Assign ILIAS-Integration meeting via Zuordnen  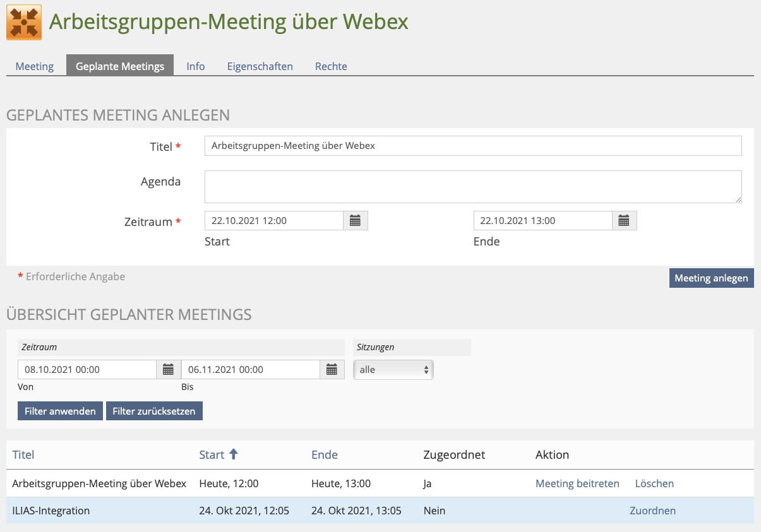coord(652,511)
